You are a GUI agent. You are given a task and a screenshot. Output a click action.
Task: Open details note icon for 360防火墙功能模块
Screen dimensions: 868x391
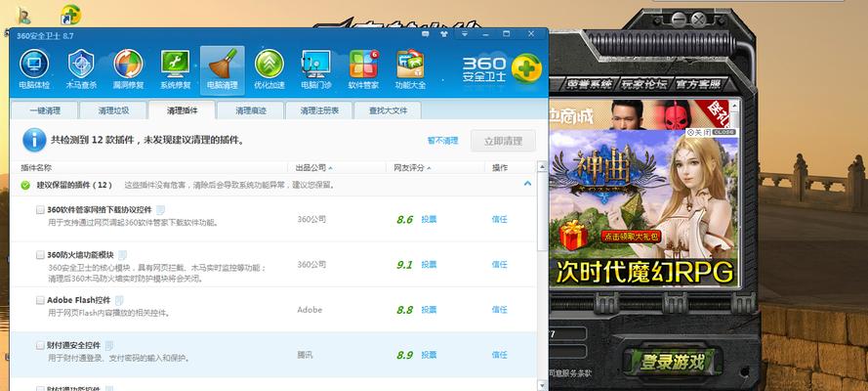122,255
